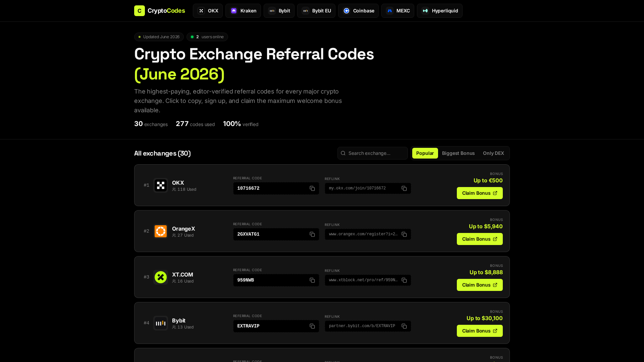Click the '118 Used' count under OKX
Image resolution: width=644 pixels, height=362 pixels.
click(x=184, y=189)
